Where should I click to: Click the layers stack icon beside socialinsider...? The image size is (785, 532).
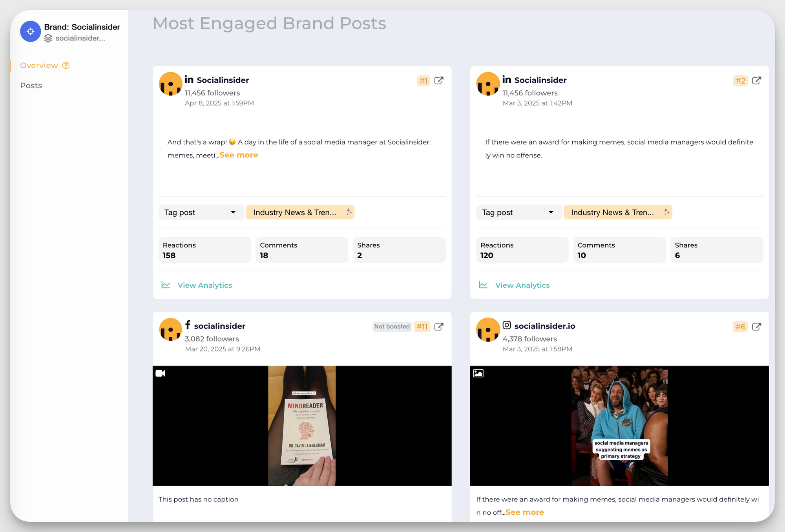(48, 38)
